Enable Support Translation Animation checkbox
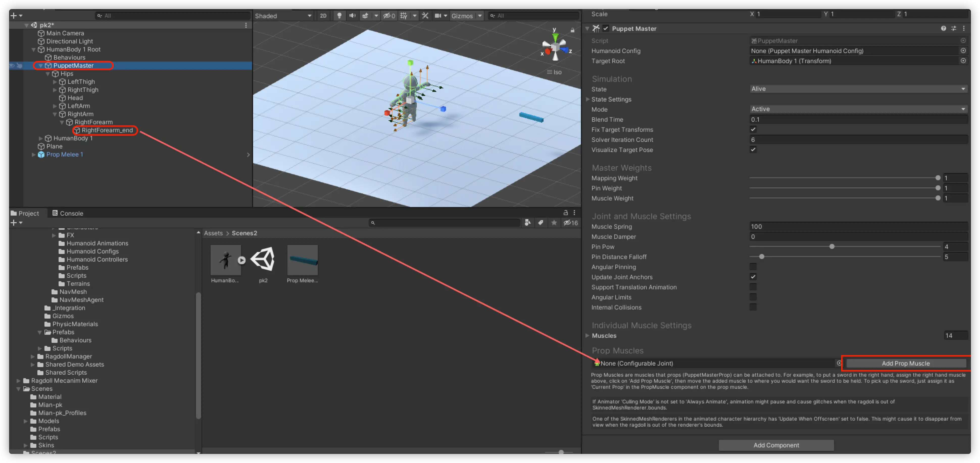The width and height of the screenshot is (980, 463). (x=753, y=287)
